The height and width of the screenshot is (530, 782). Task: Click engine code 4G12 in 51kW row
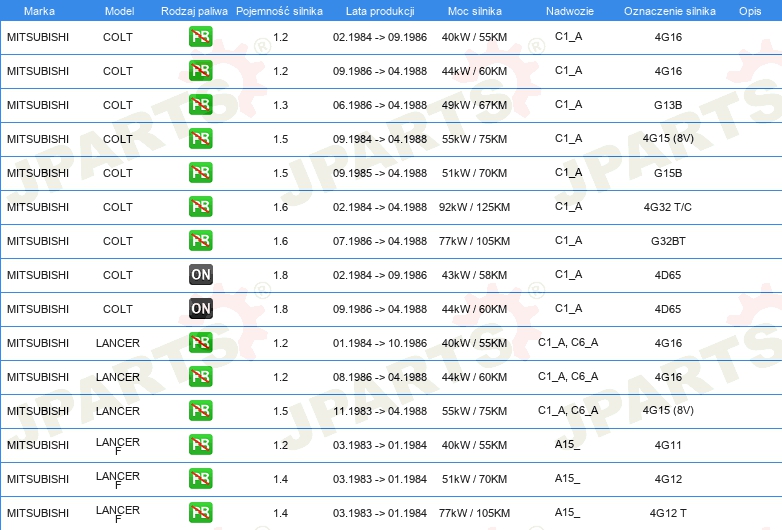[668, 479]
